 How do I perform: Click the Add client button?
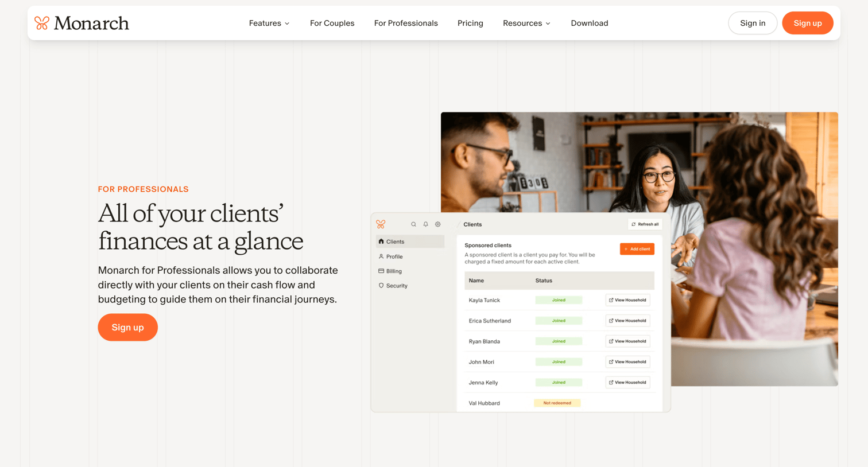pyautogui.click(x=637, y=249)
